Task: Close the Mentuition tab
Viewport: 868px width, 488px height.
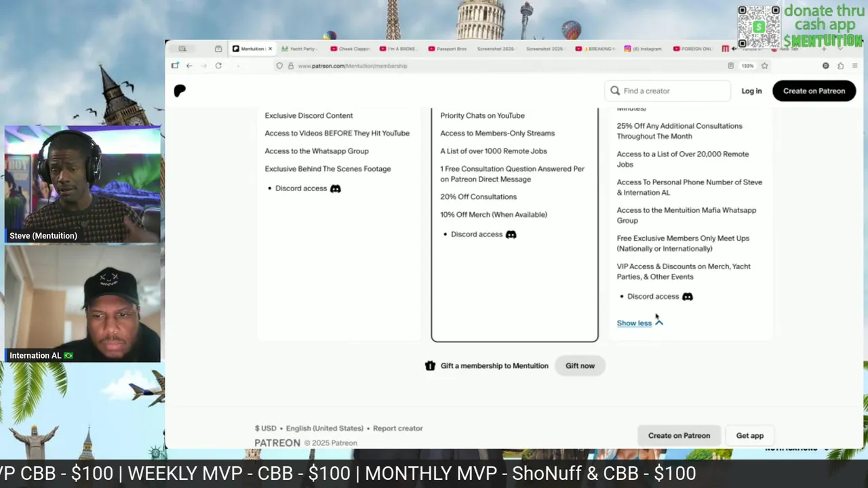Action: [x=270, y=49]
